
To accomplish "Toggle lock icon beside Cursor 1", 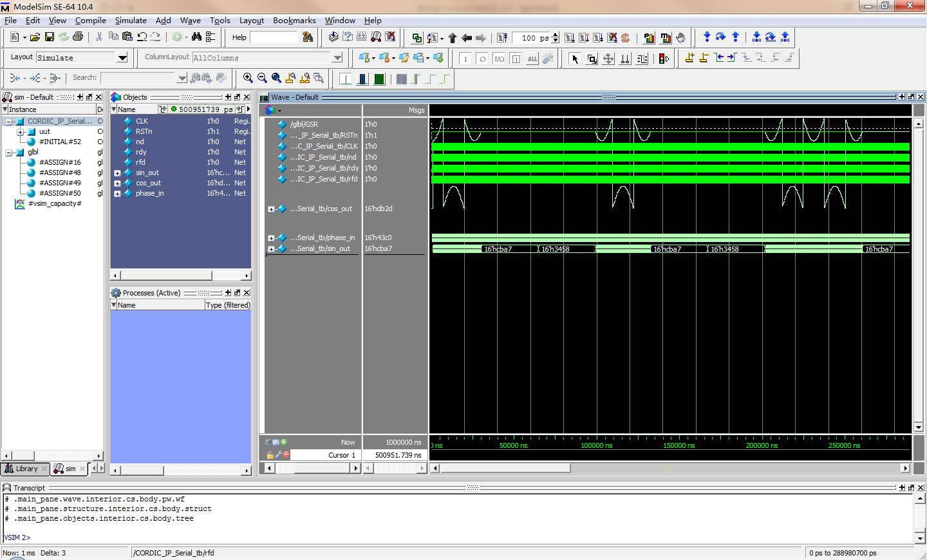I will click(270, 455).
